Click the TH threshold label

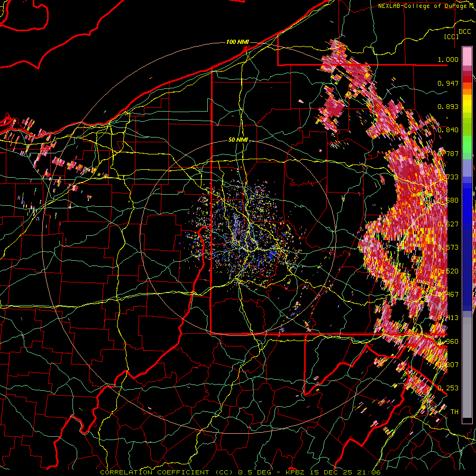click(x=454, y=412)
